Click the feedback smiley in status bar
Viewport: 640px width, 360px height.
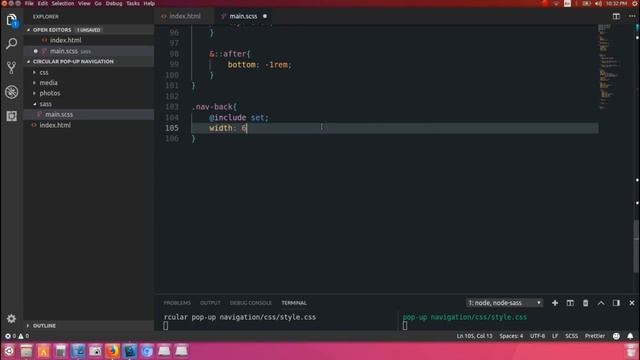(616, 336)
